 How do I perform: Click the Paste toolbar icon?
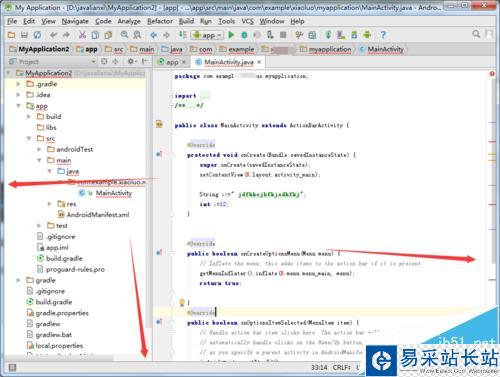[108, 35]
